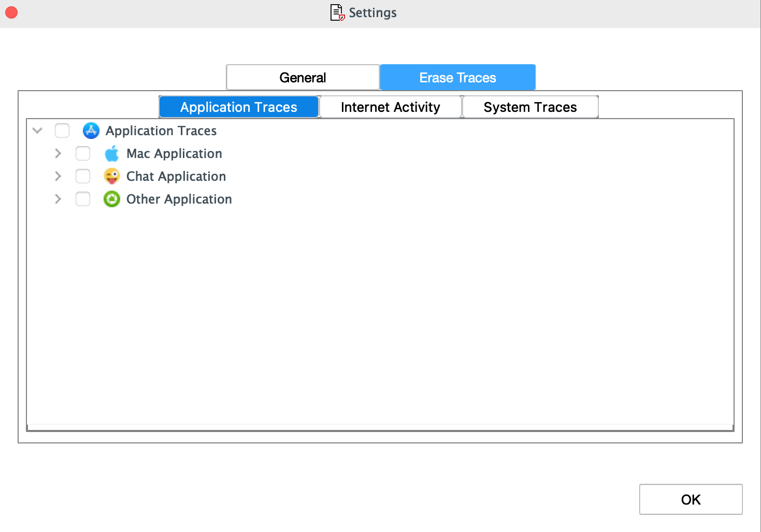Enable the Mac Application checkbox
Image resolution: width=761 pixels, height=532 pixels.
coord(83,153)
